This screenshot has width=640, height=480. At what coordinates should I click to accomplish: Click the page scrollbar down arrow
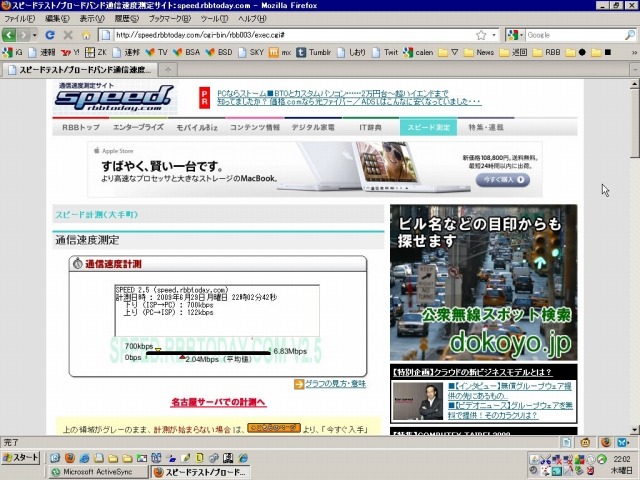[634, 430]
